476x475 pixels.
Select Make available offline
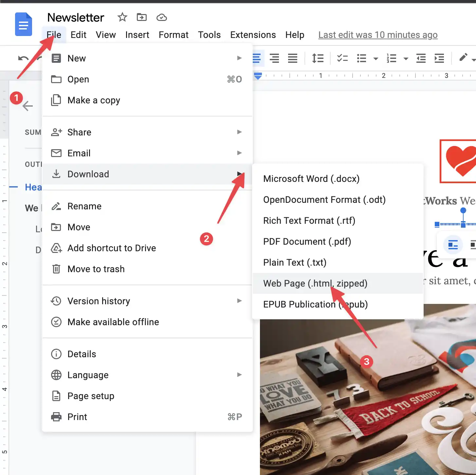[x=147, y=322]
